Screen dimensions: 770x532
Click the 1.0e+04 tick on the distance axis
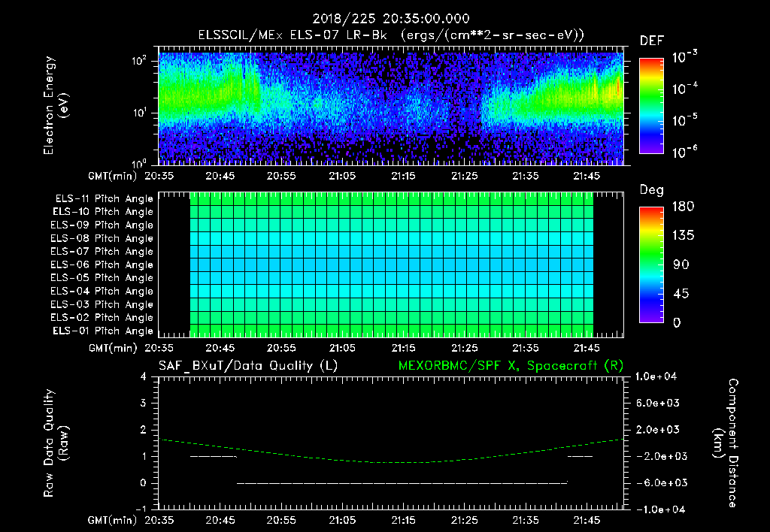click(656, 377)
